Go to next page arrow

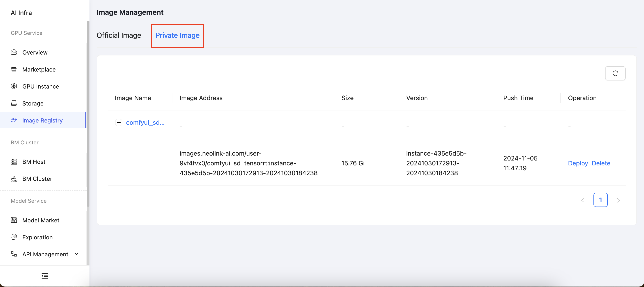[x=619, y=200]
